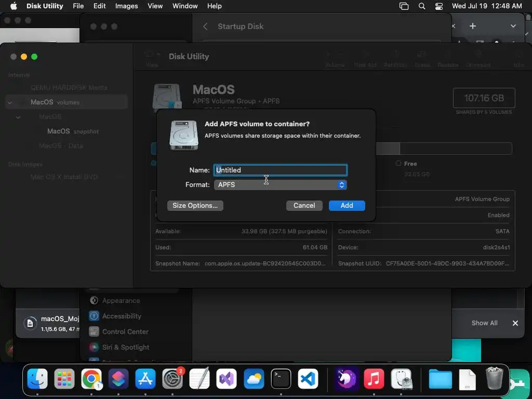
Task: Open the Window menu
Action: [185, 6]
